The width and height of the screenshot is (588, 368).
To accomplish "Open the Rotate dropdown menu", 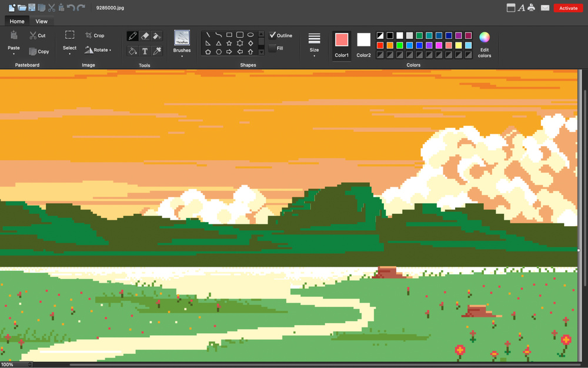I will click(x=99, y=49).
